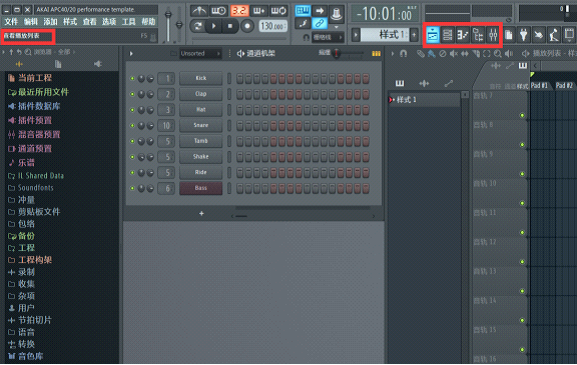Open the Unsorted channel filter dropdown
Image resolution: width=577 pixels, height=365 pixels.
point(200,54)
